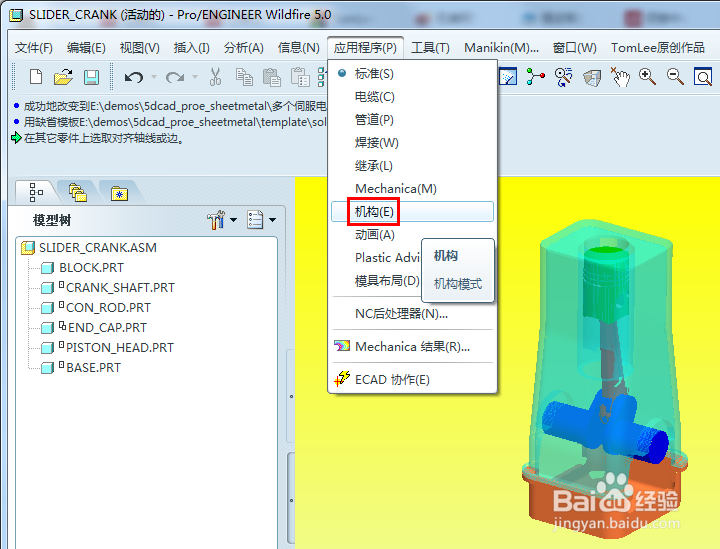The height and width of the screenshot is (549, 720).
Task: Choose 焊接(W) from the Applications menu
Action: click(x=412, y=142)
